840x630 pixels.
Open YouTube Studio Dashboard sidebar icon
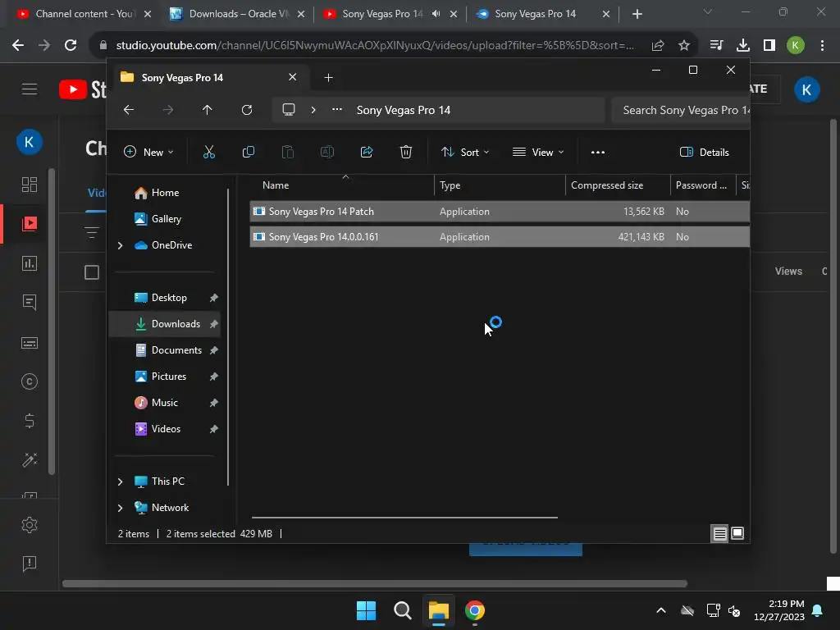pyautogui.click(x=30, y=185)
